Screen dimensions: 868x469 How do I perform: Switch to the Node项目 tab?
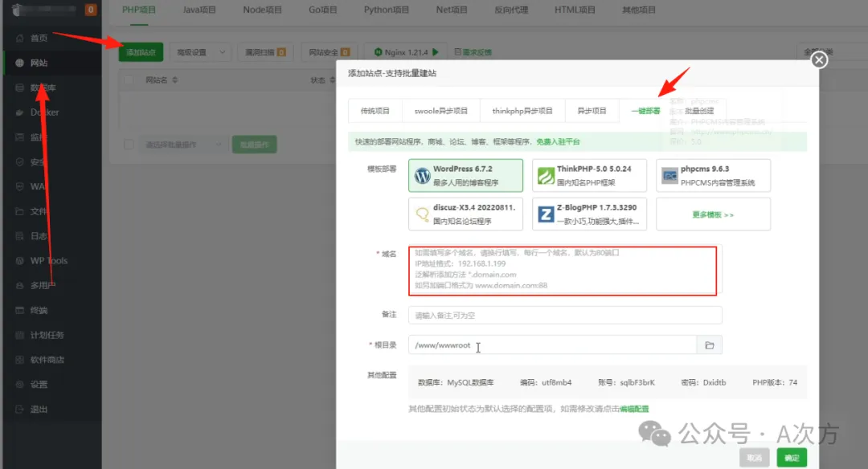262,10
